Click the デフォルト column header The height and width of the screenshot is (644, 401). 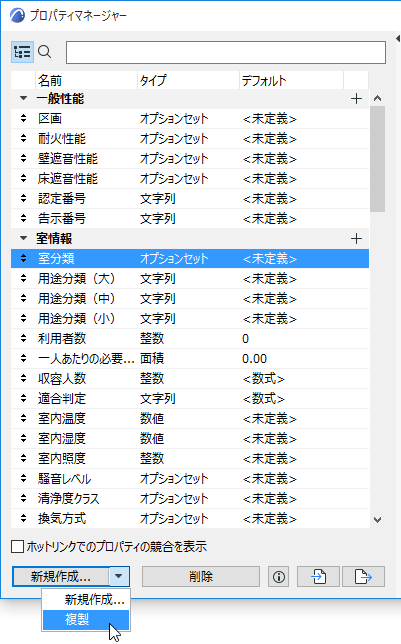(x=291, y=80)
